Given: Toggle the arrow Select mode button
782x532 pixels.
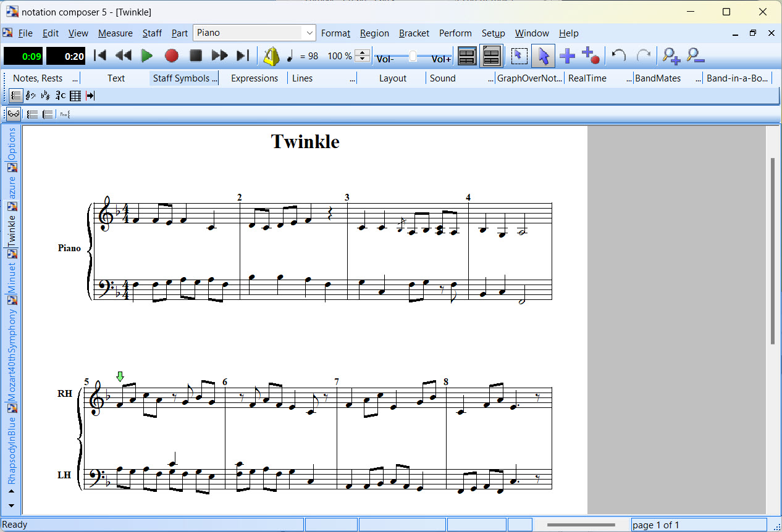Looking at the screenshot, I should point(543,56).
